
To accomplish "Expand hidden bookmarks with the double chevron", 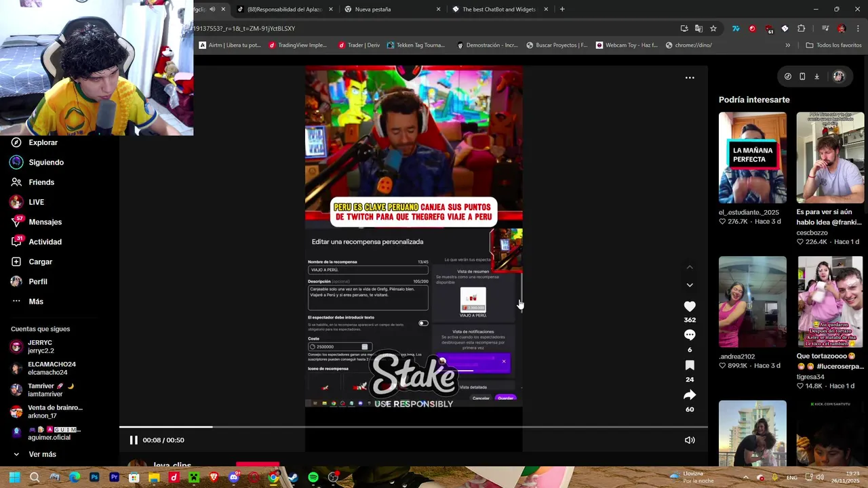I will point(787,45).
